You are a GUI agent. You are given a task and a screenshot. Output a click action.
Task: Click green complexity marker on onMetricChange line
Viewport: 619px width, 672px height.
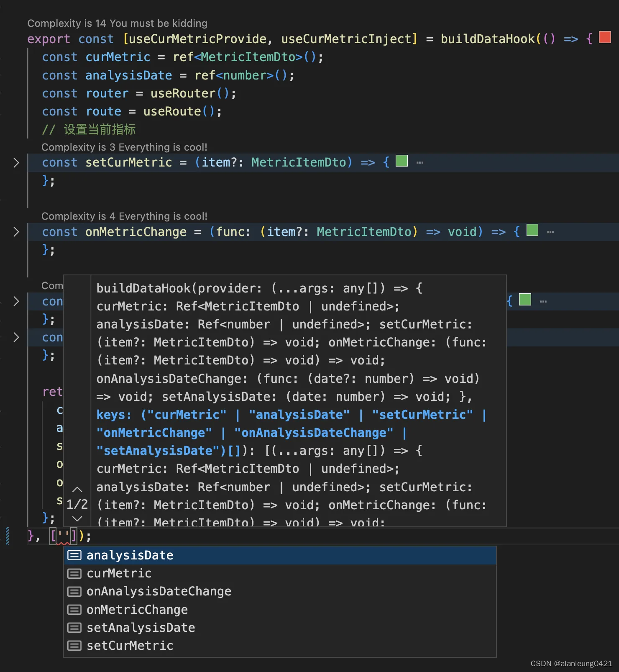(x=532, y=230)
